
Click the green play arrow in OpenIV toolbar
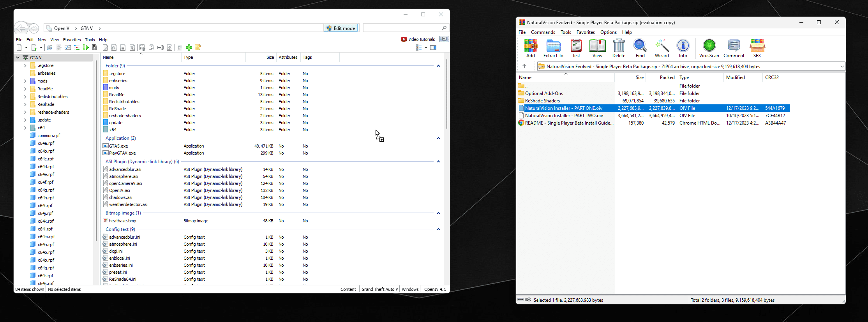[x=86, y=48]
